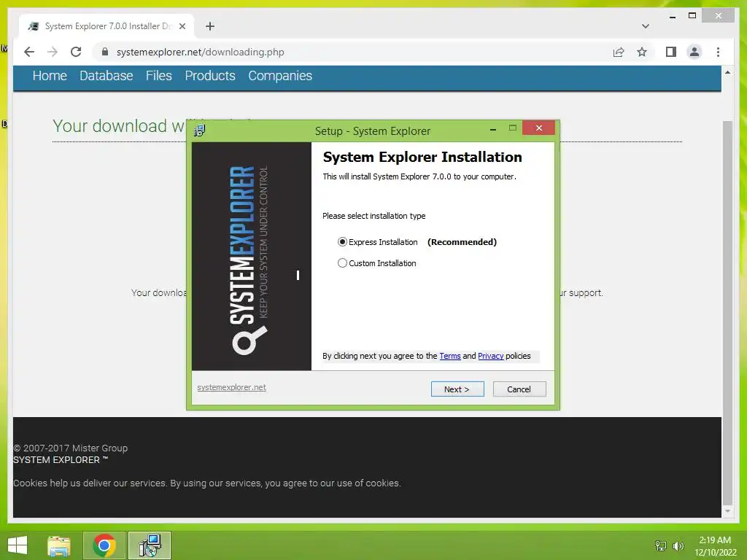Close the System Explorer Installer tab
Image resolution: width=747 pixels, height=560 pixels.
(x=182, y=26)
